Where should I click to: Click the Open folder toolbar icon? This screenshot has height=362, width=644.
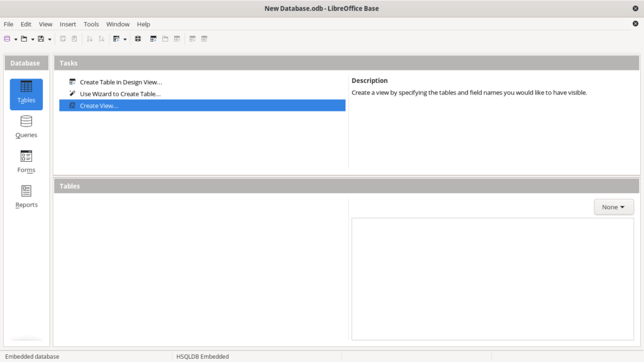pos(24,39)
